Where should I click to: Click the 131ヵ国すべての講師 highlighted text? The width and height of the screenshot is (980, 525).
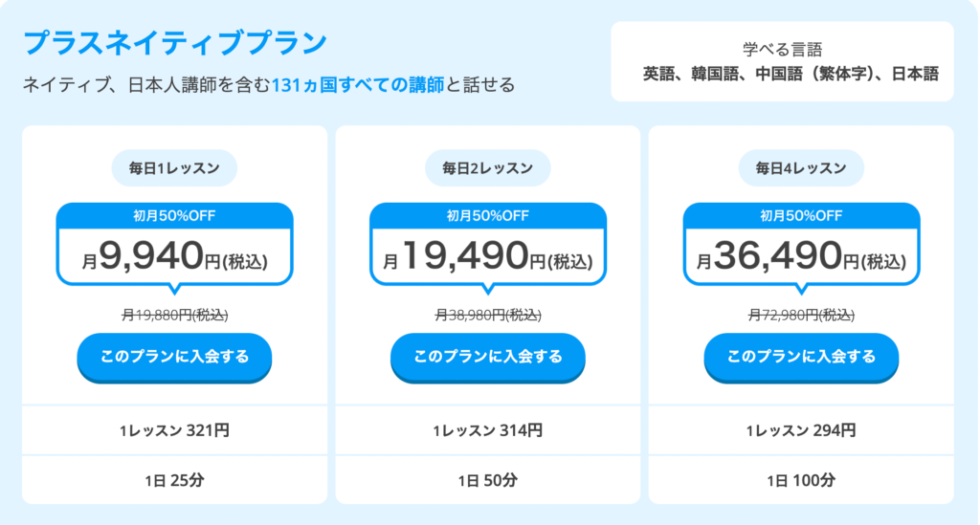tap(358, 84)
